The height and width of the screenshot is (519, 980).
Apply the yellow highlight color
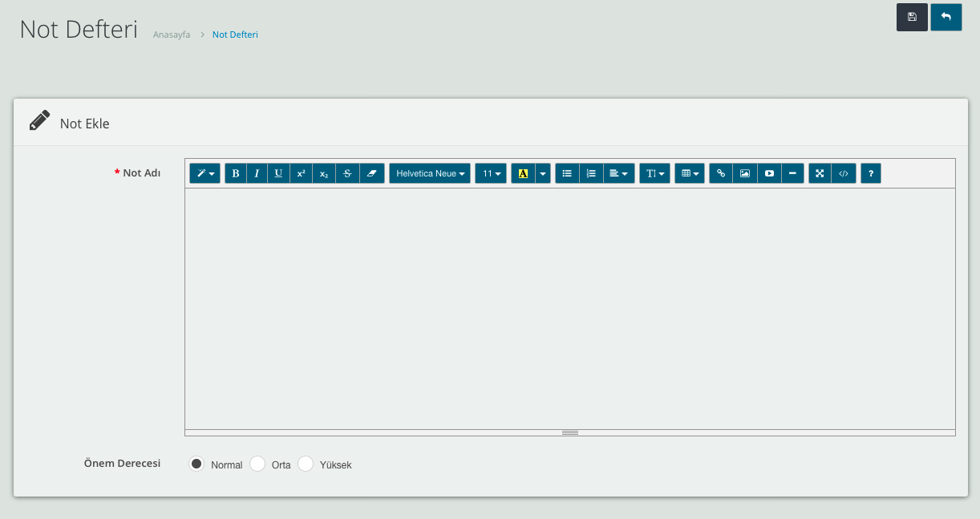pyautogui.click(x=523, y=173)
